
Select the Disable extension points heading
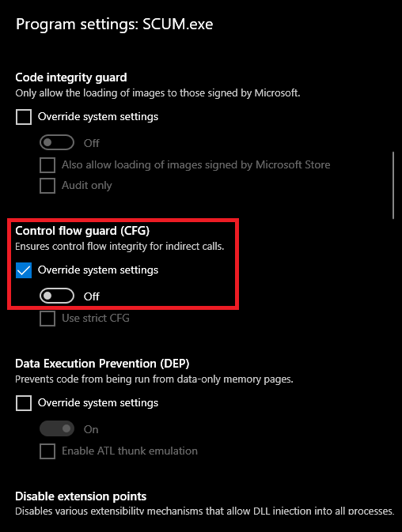click(81, 496)
